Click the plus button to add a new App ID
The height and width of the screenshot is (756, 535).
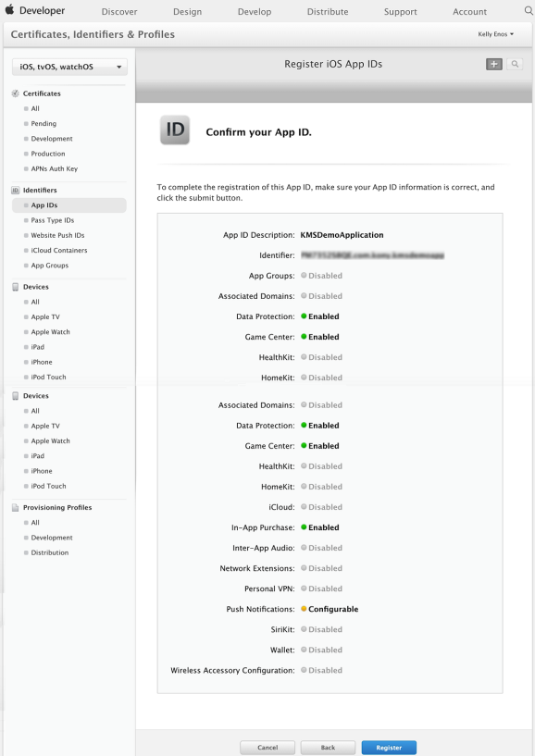click(493, 64)
